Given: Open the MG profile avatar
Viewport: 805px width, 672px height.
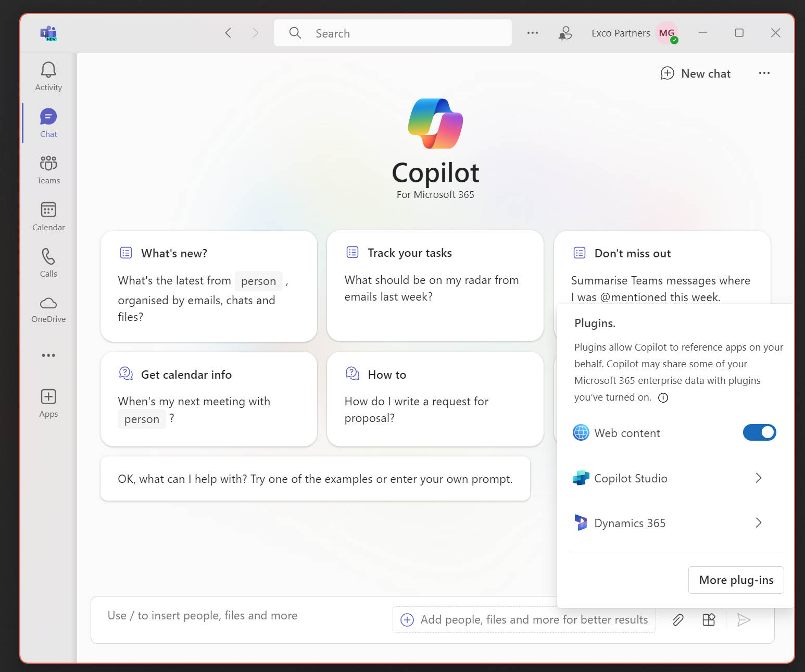Looking at the screenshot, I should point(667,33).
